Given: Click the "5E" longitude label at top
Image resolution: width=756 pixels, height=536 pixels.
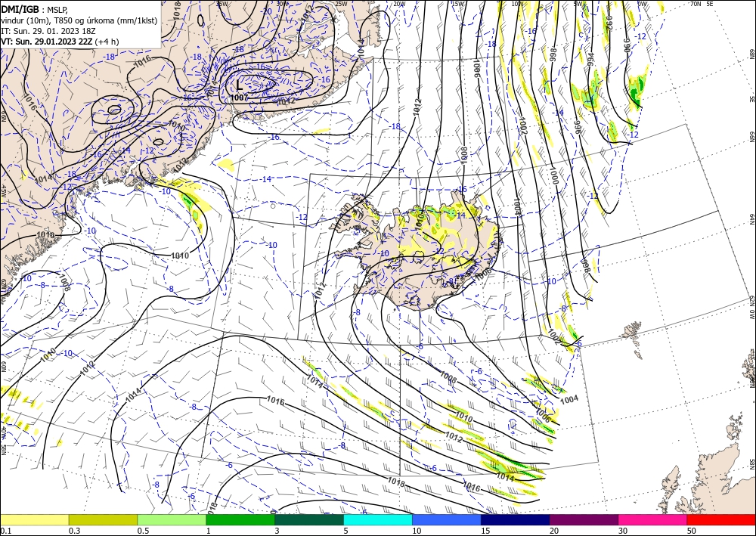Looking at the screenshot, I should 710,4.
